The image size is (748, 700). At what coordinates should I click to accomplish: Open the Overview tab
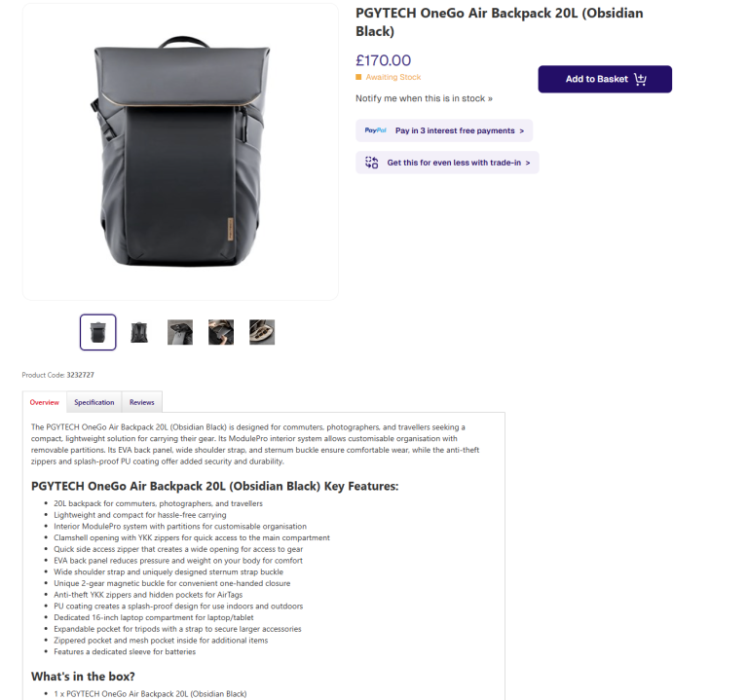pos(45,402)
